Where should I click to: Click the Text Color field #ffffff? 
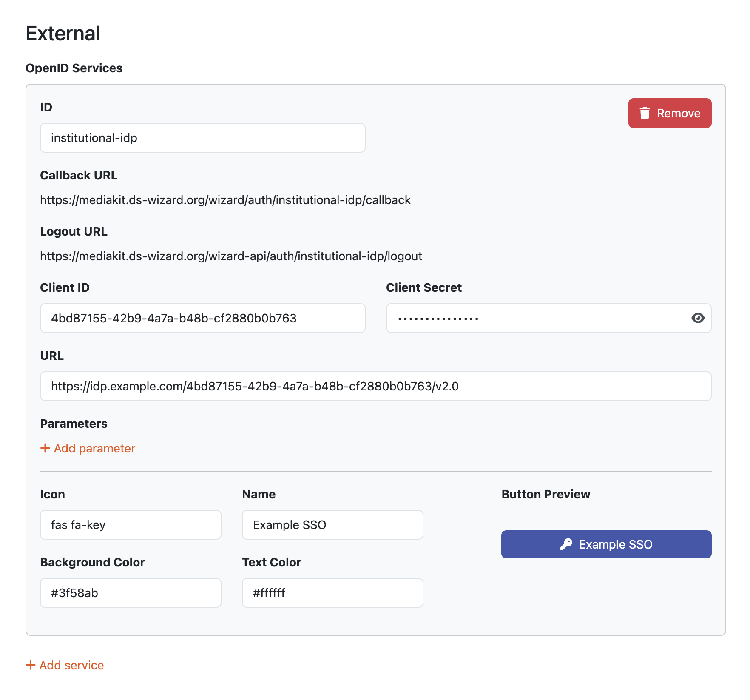click(x=332, y=593)
